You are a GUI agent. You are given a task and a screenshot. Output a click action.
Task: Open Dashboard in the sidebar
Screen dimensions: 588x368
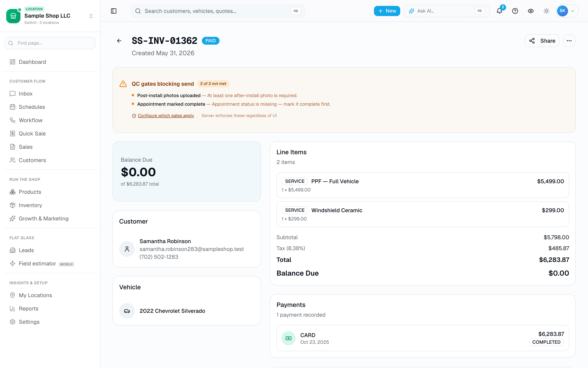[50, 62]
